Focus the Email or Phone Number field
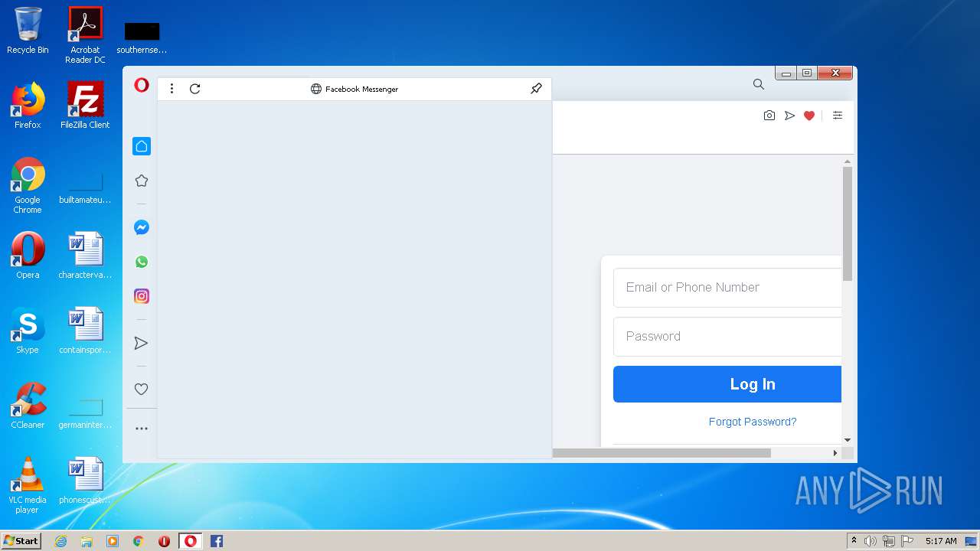 click(727, 288)
